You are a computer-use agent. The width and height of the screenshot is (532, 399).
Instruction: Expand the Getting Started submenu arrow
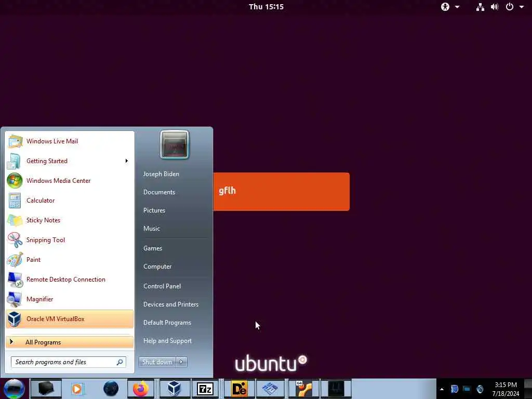[x=127, y=161]
